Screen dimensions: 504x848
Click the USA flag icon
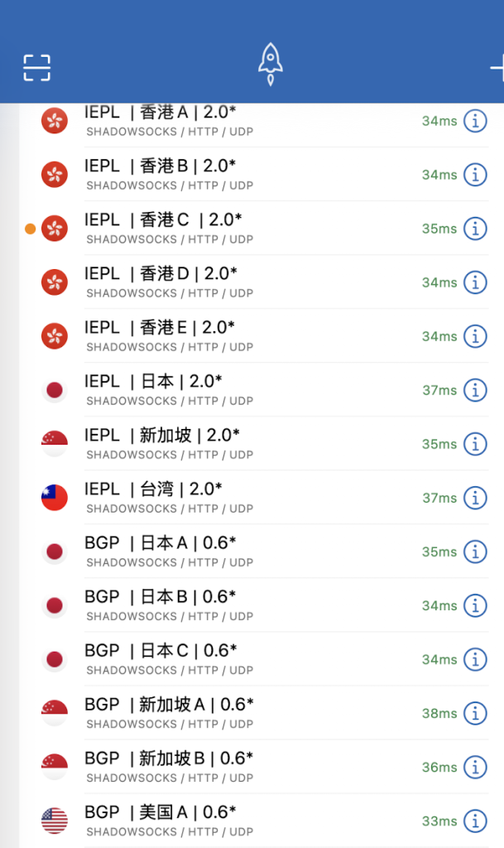[55, 821]
